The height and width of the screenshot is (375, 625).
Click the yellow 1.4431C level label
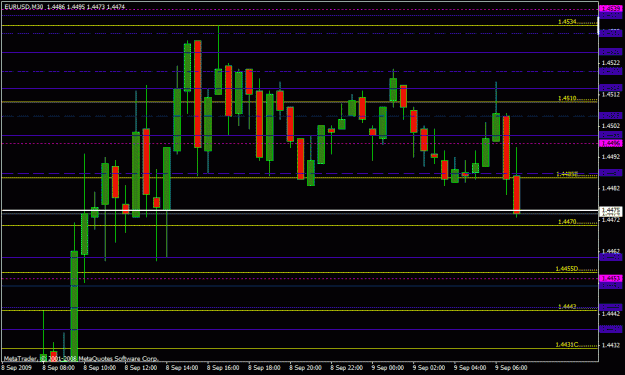567,345
